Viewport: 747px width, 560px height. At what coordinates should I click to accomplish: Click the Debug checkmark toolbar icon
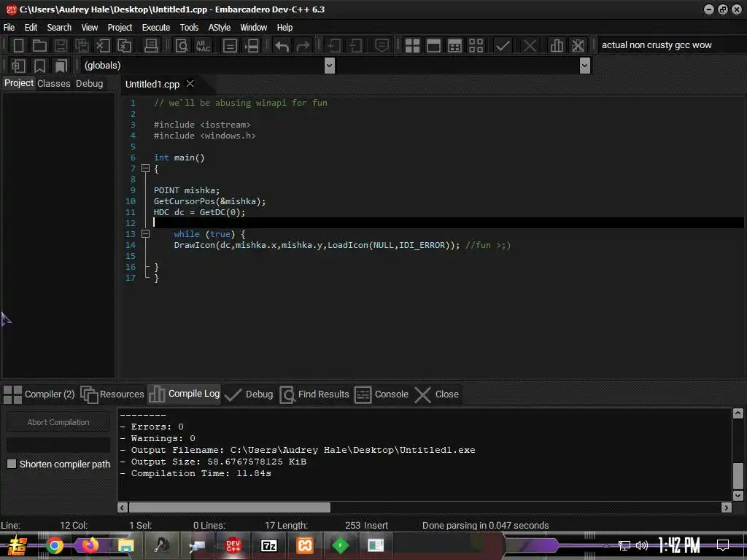(x=503, y=46)
